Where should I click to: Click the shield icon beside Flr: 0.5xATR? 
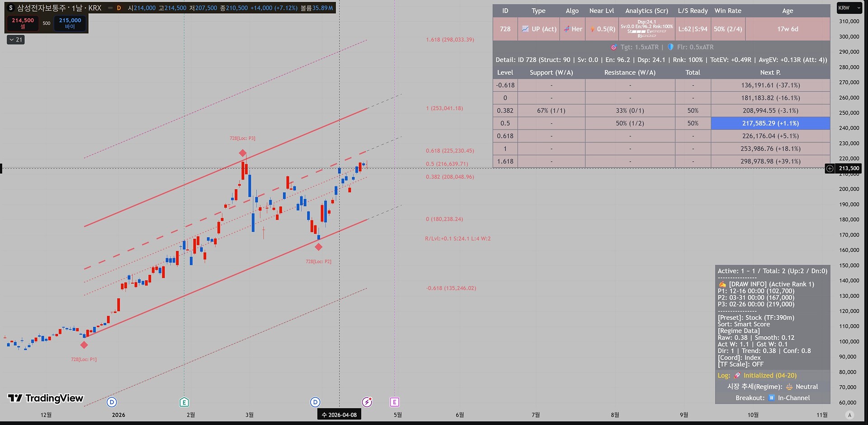[670, 47]
